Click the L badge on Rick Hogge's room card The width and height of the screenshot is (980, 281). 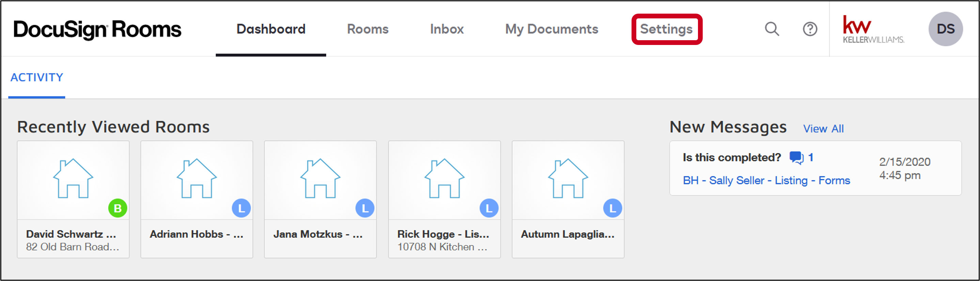488,208
